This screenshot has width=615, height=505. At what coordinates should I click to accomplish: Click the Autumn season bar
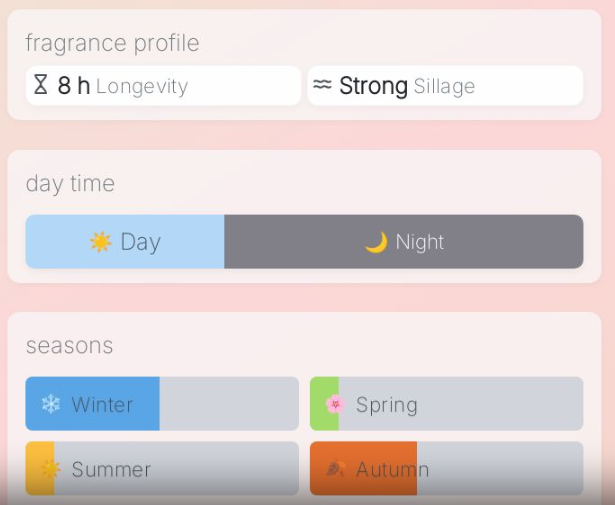pos(446,469)
